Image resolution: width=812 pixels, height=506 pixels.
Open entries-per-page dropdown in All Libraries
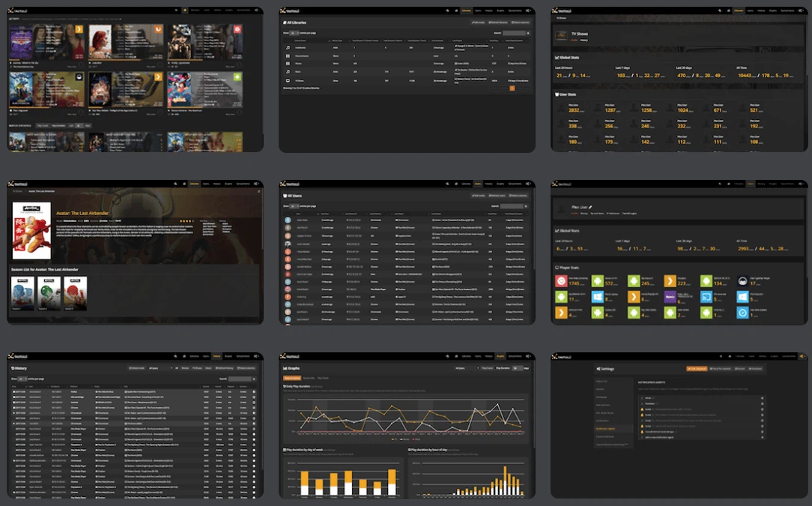pos(294,33)
